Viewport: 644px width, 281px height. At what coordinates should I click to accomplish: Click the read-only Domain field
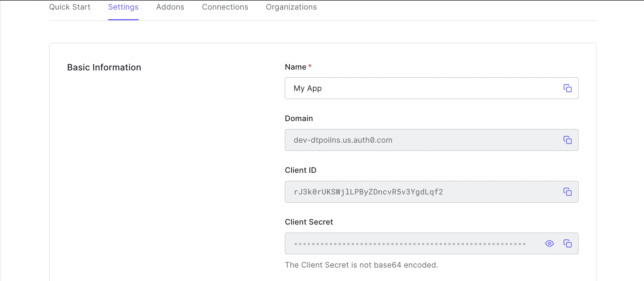coord(411,140)
